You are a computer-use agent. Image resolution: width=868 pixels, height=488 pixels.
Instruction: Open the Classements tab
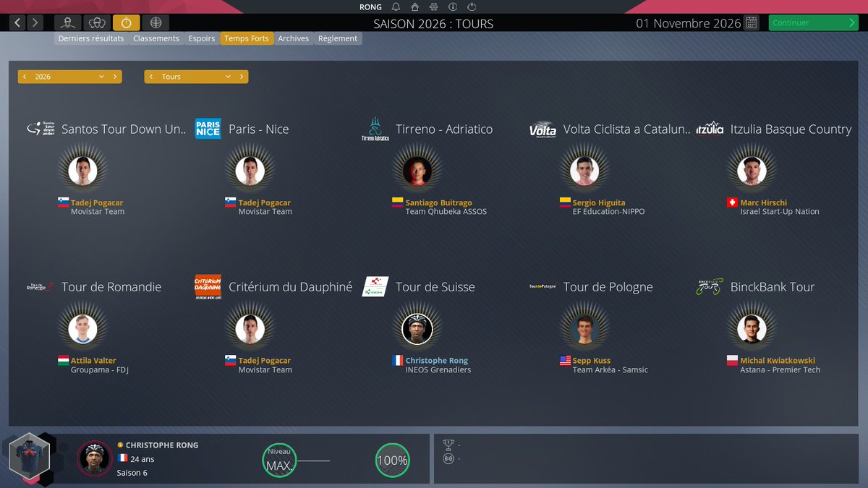156,38
